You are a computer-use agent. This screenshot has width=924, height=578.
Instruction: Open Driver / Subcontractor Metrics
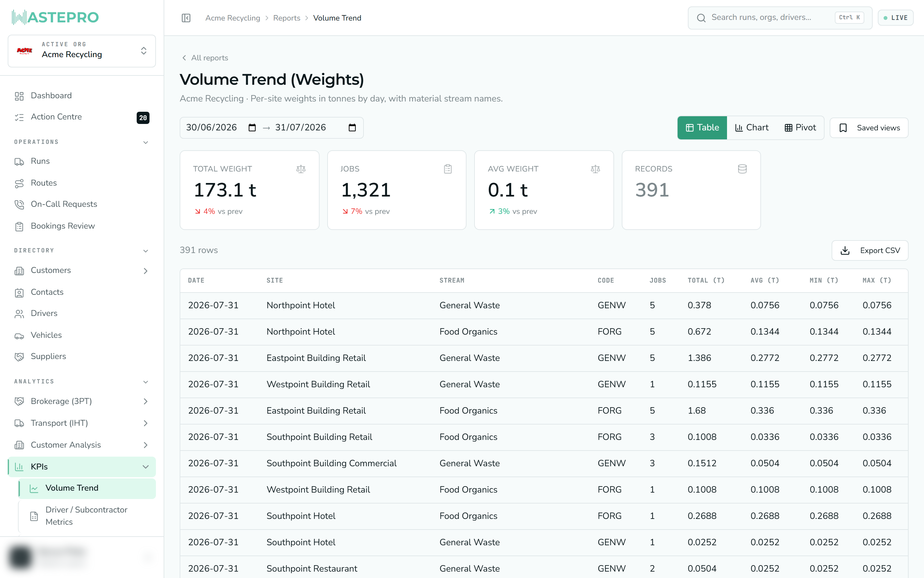[x=87, y=516]
